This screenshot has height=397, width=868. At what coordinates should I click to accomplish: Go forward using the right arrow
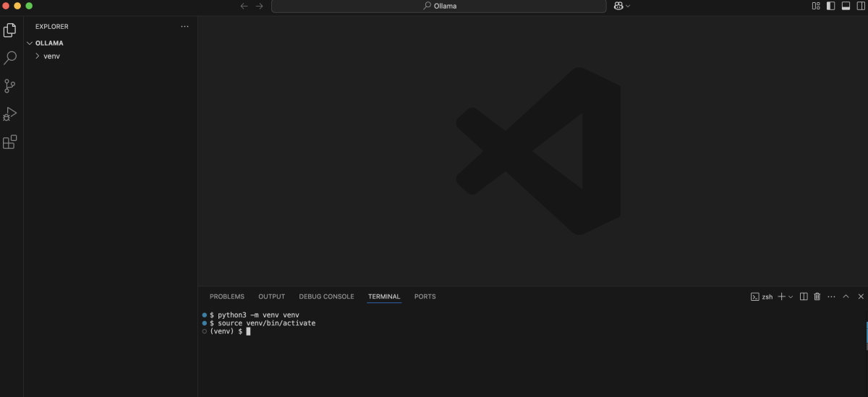260,6
